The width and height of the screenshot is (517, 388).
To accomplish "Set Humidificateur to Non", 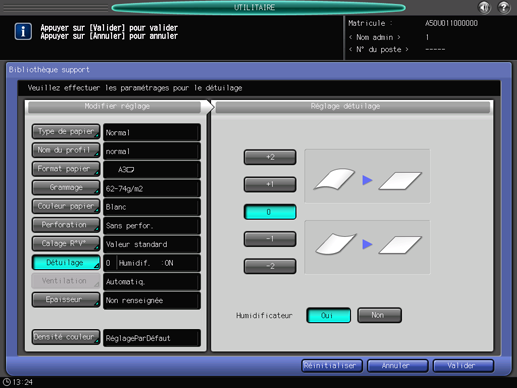I will pyautogui.click(x=379, y=315).
